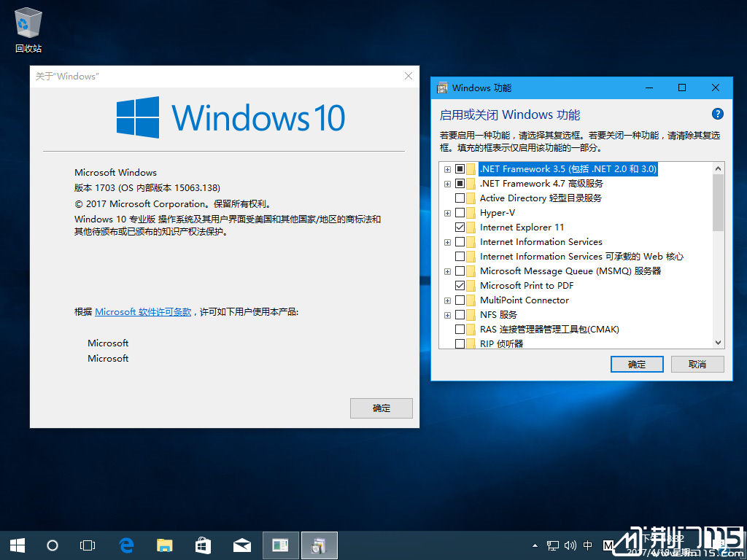Expand the .NET Framework 3.5 node

[x=447, y=169]
